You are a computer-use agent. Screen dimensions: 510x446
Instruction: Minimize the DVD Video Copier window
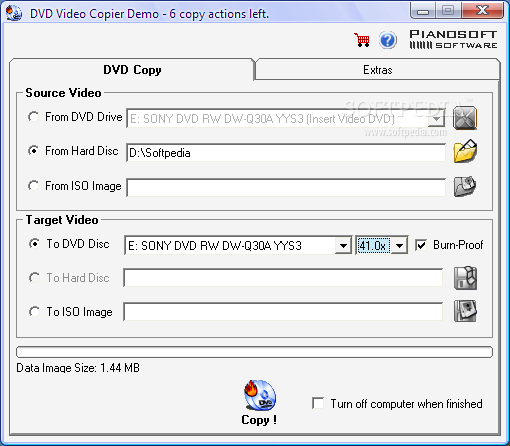coord(423,11)
